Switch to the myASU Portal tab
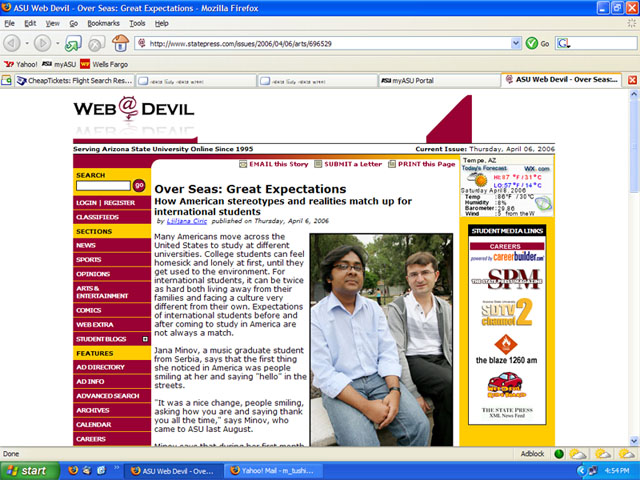Screen dimensions: 640x480 439,81
